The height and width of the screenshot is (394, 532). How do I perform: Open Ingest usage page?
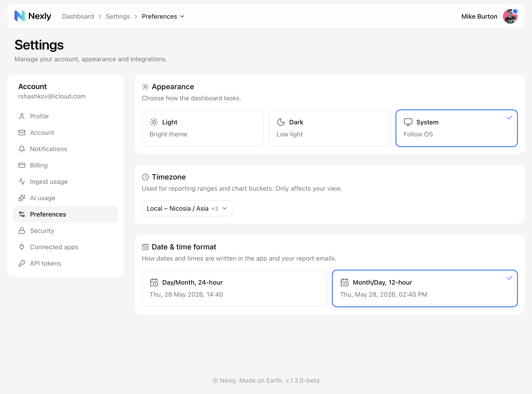[65, 182]
